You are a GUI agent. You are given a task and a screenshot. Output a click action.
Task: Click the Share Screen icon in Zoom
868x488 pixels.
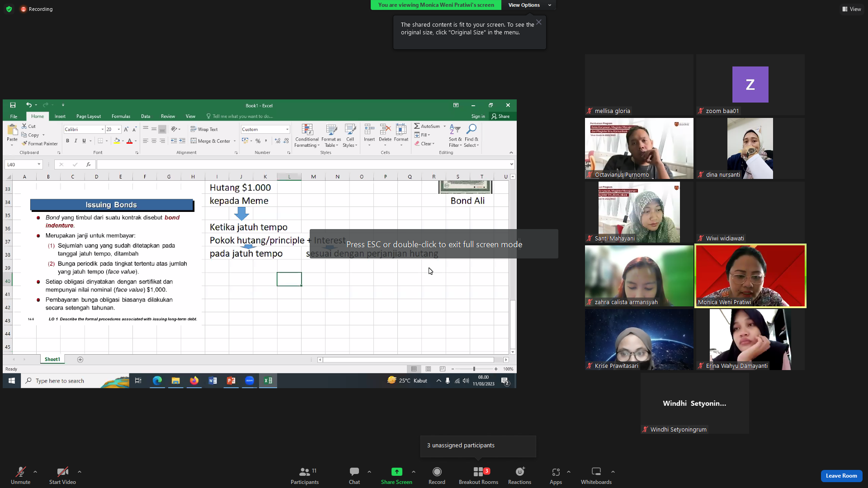(396, 472)
